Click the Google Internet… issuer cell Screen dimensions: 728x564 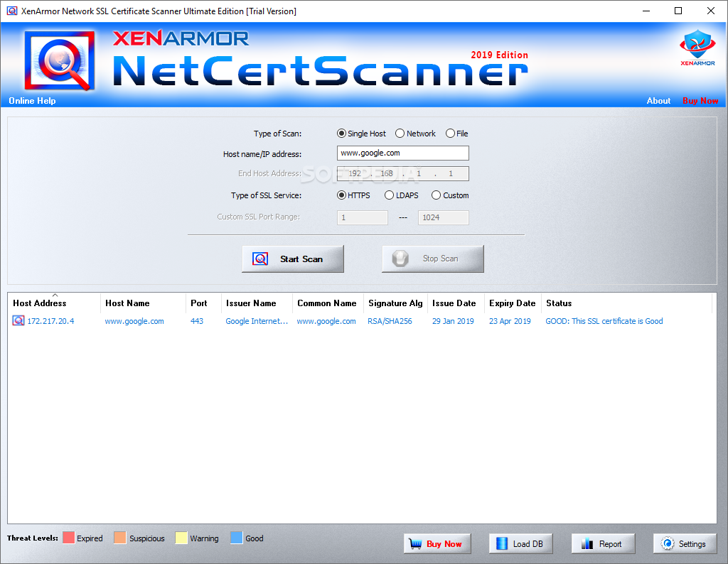point(257,321)
